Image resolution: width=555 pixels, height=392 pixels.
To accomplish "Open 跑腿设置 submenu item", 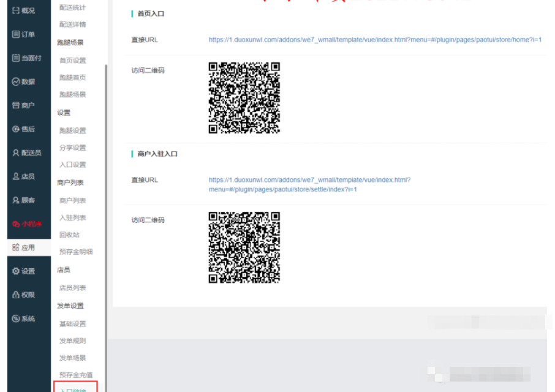I will point(72,130).
